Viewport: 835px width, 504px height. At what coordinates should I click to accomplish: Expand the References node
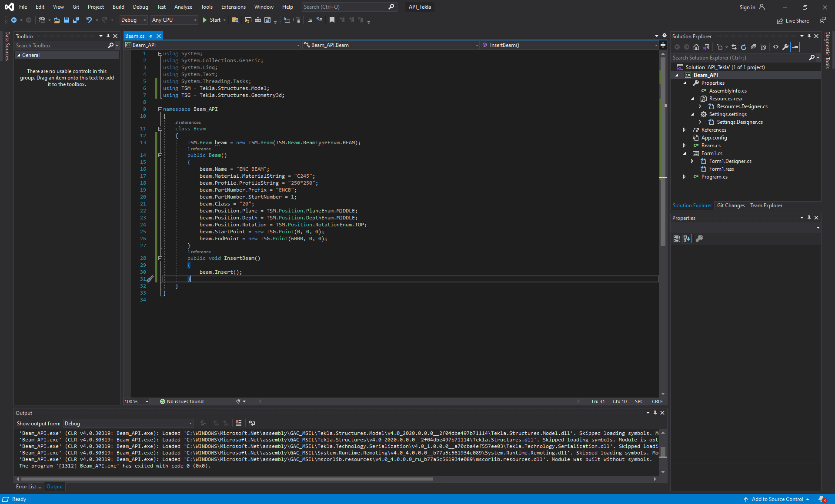pyautogui.click(x=684, y=129)
